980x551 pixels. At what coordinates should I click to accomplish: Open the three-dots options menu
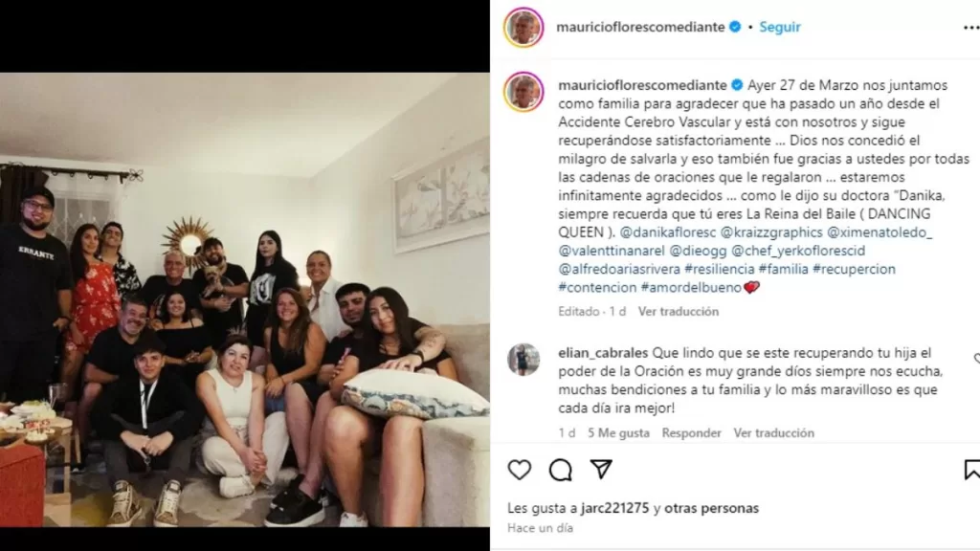(x=971, y=27)
